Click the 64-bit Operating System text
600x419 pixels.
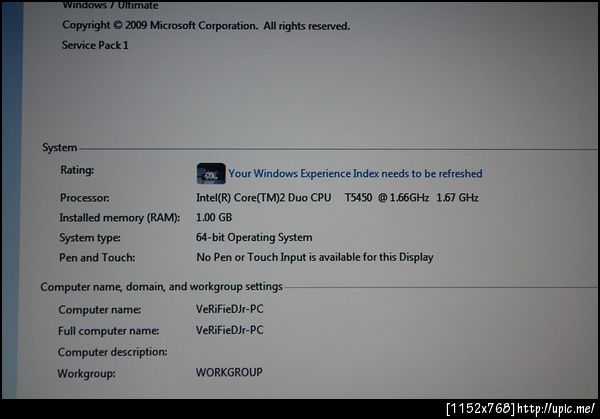click(254, 237)
